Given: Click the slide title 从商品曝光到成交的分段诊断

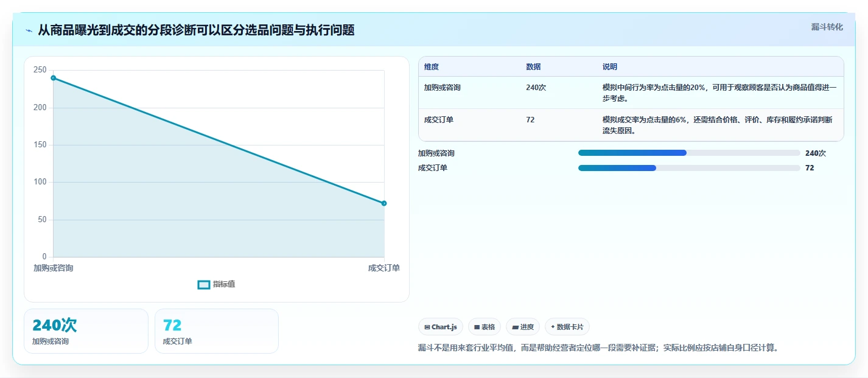Looking at the screenshot, I should pyautogui.click(x=196, y=30).
